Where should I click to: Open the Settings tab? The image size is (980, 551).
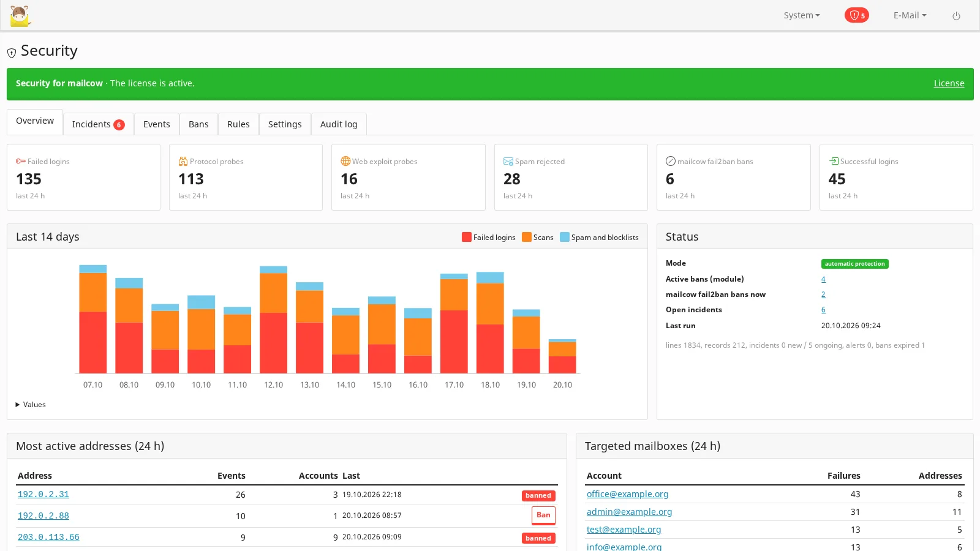[x=285, y=124]
